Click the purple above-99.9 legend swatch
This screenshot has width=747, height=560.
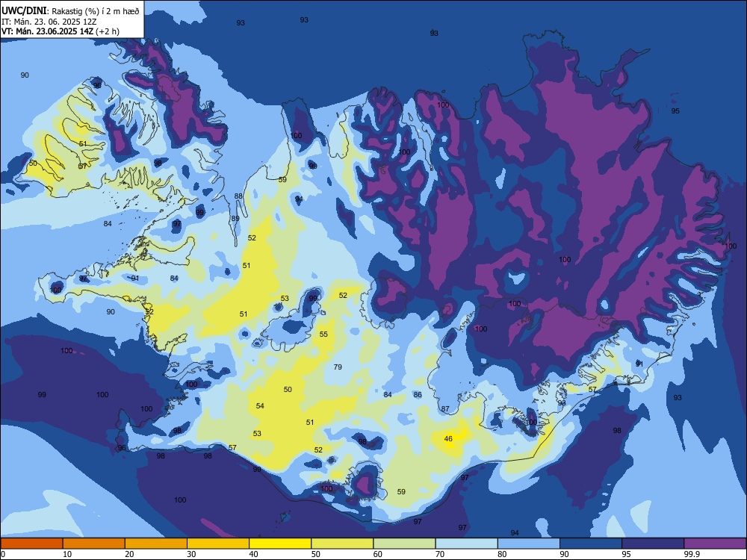pos(715,544)
